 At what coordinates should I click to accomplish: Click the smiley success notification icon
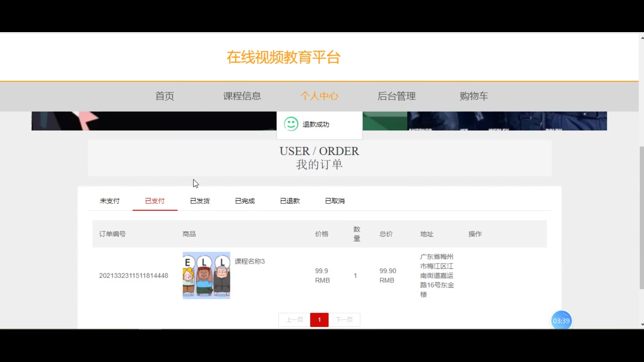[291, 124]
